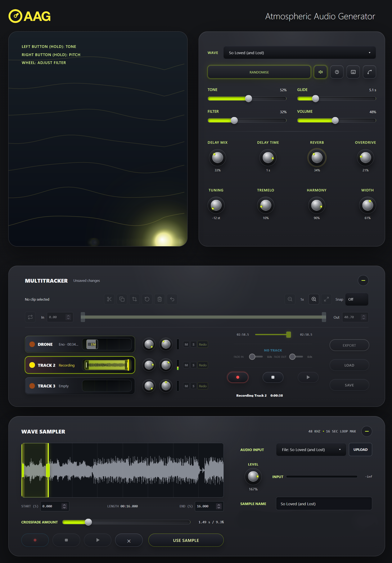
Task: Mute the Drone track
Action: (186, 345)
